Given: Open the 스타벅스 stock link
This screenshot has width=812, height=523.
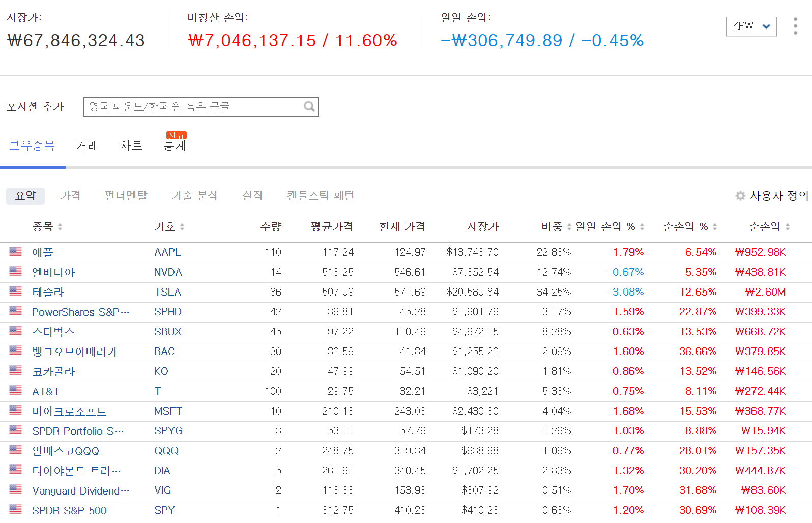Looking at the screenshot, I should point(53,332).
